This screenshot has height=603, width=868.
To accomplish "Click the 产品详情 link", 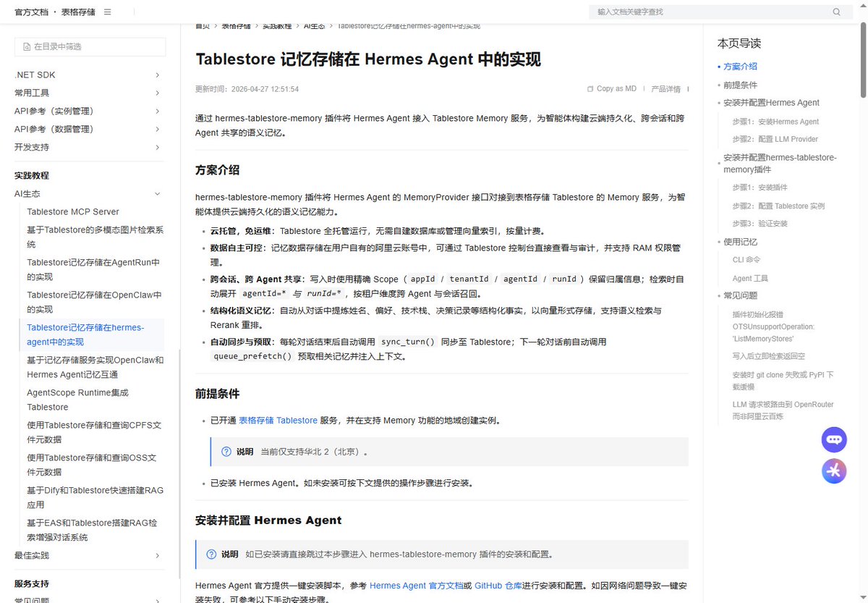I will pos(665,89).
